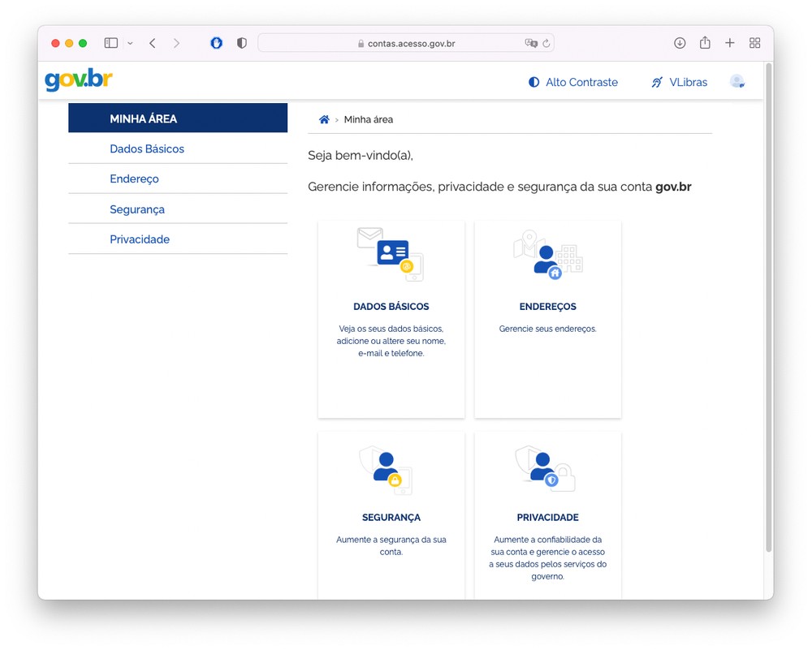Click the gov.br logo

point(79,81)
